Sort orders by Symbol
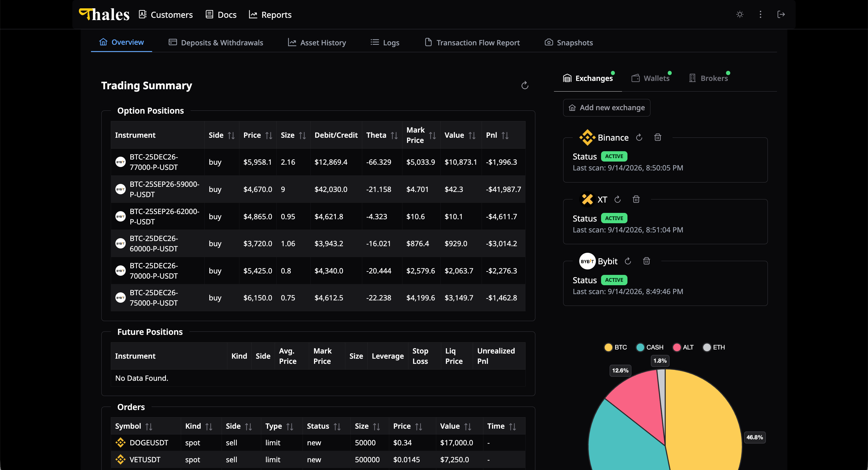This screenshot has width=868, height=470. 149,427
